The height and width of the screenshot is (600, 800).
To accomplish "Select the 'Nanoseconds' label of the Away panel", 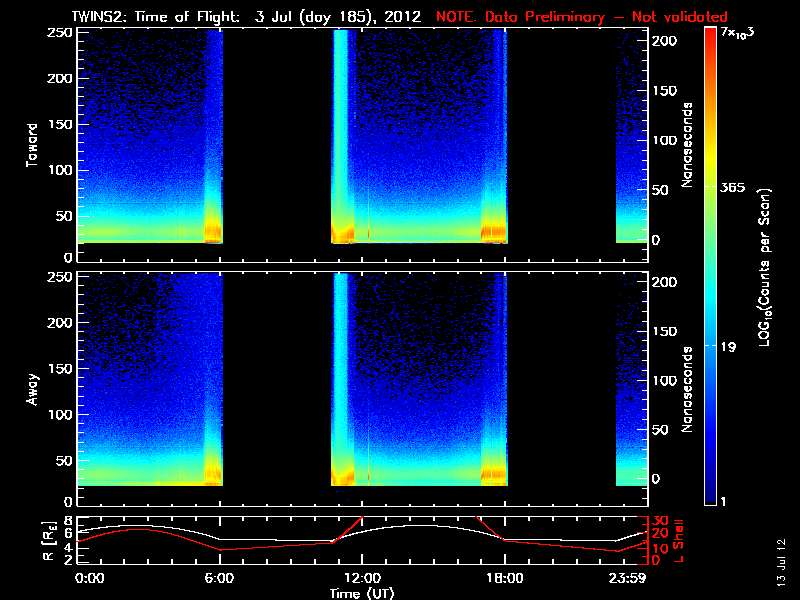I will 687,389.
